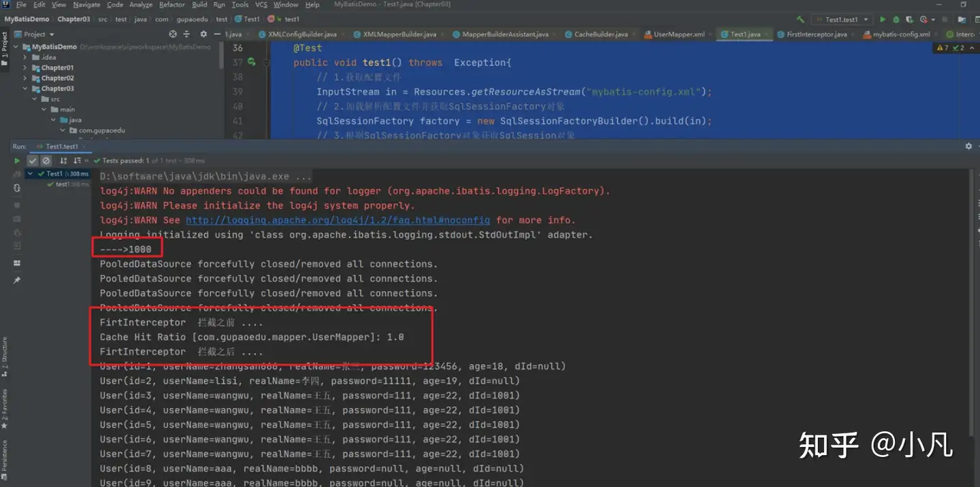Click the 'User(id=2, userName=lisi' output line
This screenshot has height=487, width=980.
(x=310, y=381)
